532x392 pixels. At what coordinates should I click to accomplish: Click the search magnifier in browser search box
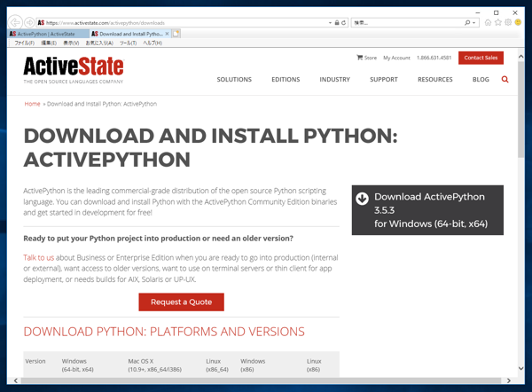(x=467, y=23)
